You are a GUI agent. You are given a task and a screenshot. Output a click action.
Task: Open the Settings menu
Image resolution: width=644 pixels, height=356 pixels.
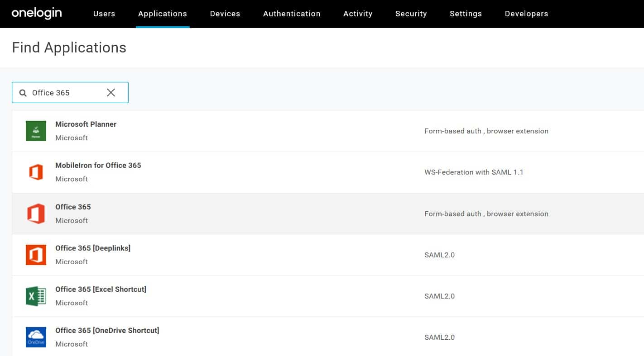tap(466, 14)
